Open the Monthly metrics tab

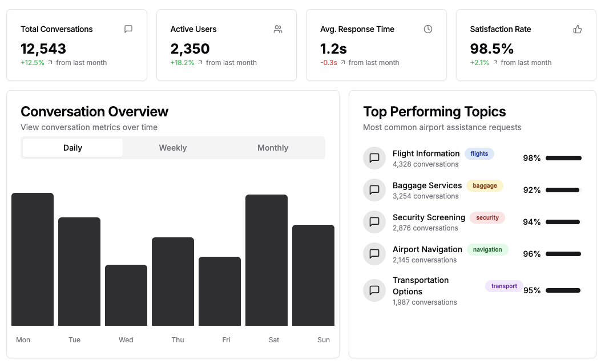(x=273, y=148)
